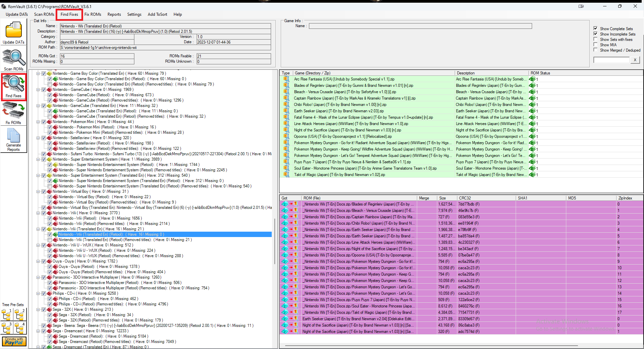The width and height of the screenshot is (644, 349).
Task: Click ROM status icon for Puyo Puyo 7
Action: click(532, 162)
